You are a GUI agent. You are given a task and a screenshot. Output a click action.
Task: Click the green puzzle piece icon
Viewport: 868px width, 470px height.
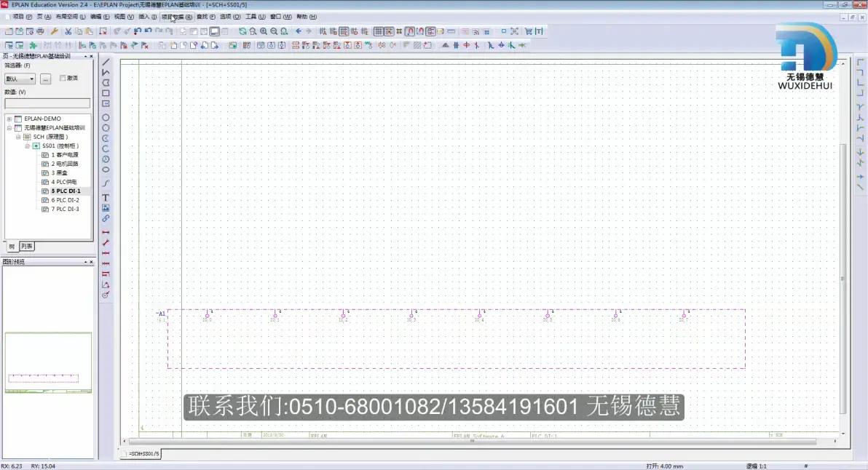tap(33, 45)
